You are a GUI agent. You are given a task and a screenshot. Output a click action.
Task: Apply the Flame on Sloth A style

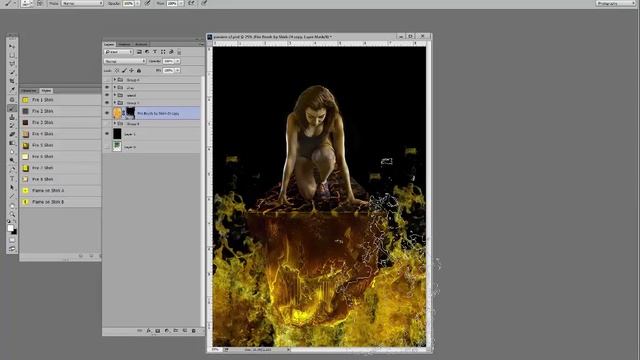point(60,190)
